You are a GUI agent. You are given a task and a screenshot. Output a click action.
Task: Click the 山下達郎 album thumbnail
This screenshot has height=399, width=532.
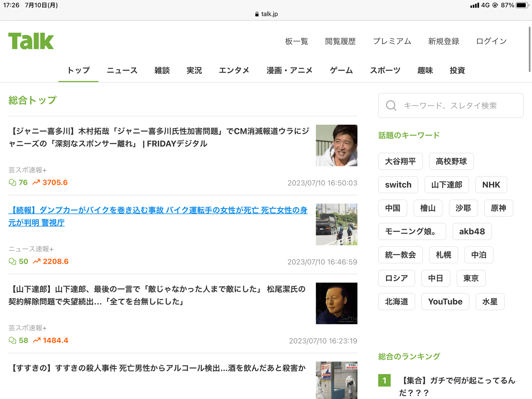click(336, 303)
